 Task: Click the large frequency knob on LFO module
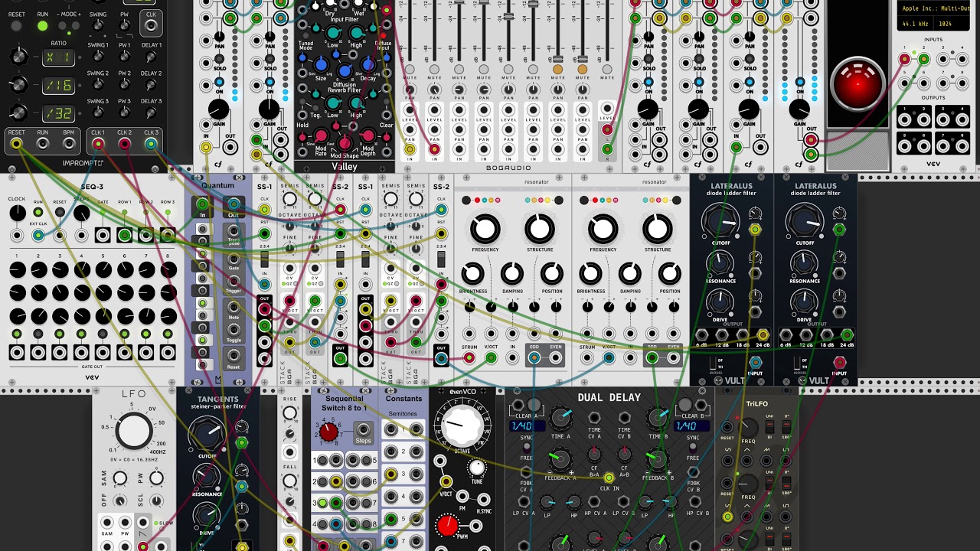coord(134,431)
